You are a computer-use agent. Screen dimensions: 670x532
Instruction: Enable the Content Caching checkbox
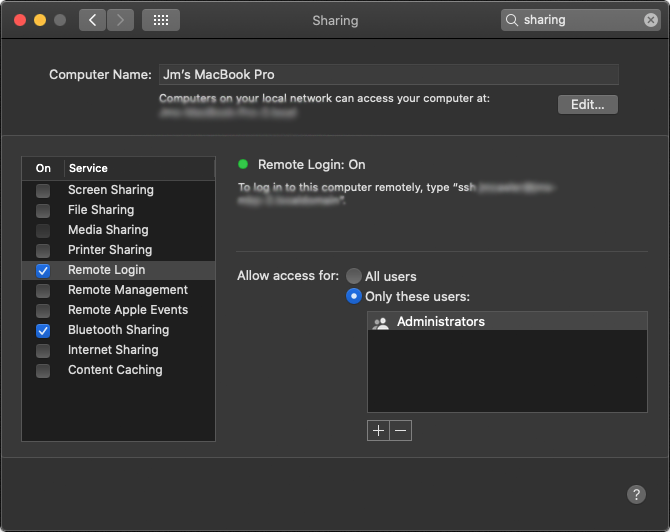tap(43, 371)
